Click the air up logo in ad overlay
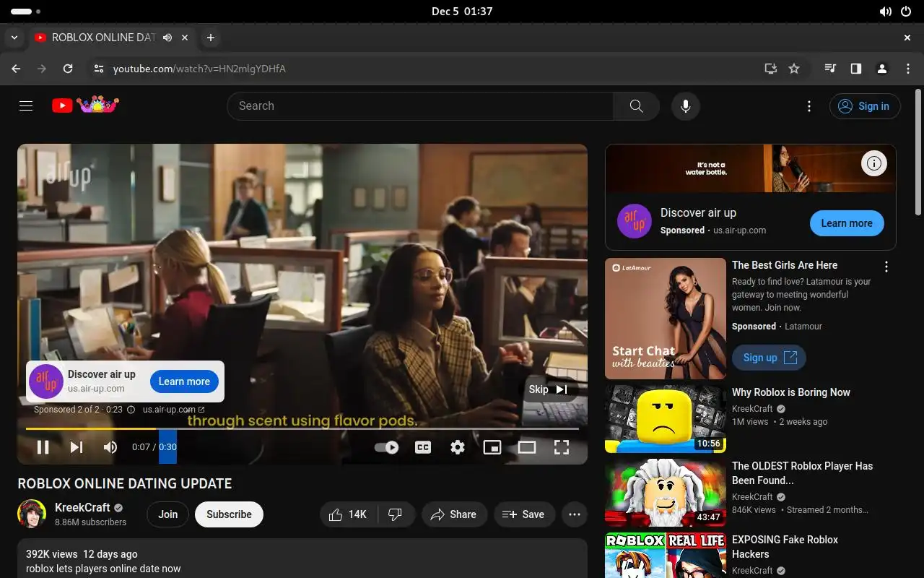 tap(46, 381)
